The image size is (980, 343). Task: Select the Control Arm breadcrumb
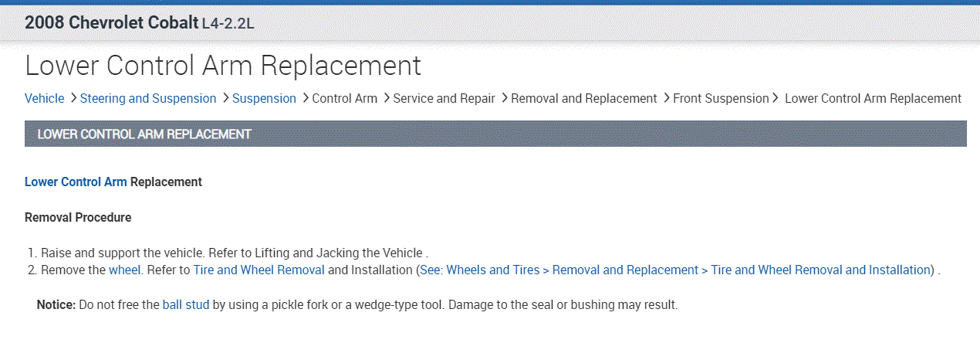pos(344,99)
